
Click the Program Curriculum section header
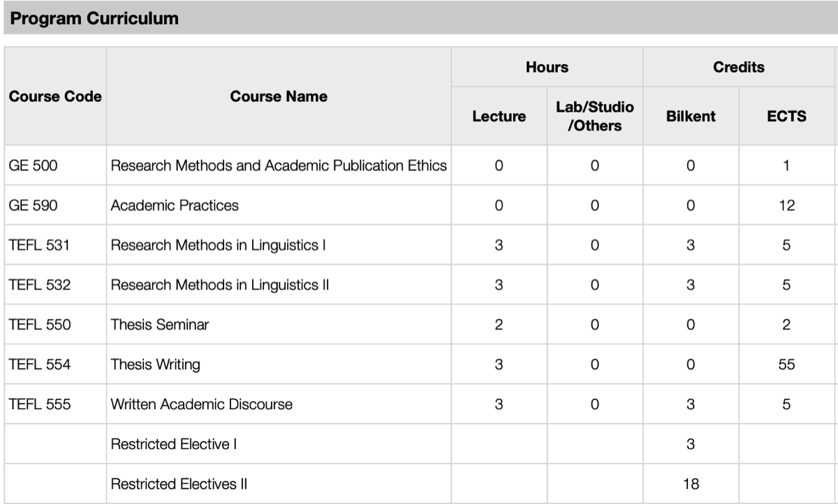(95, 19)
